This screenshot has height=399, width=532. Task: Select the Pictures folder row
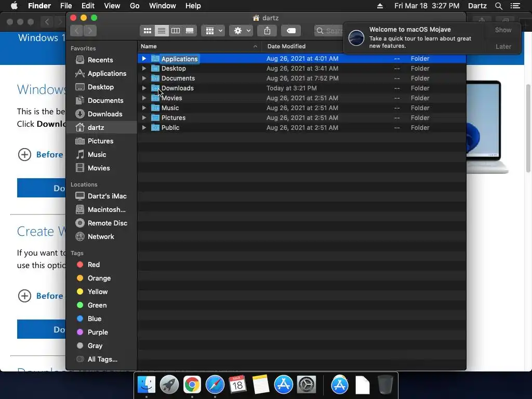coord(302,118)
